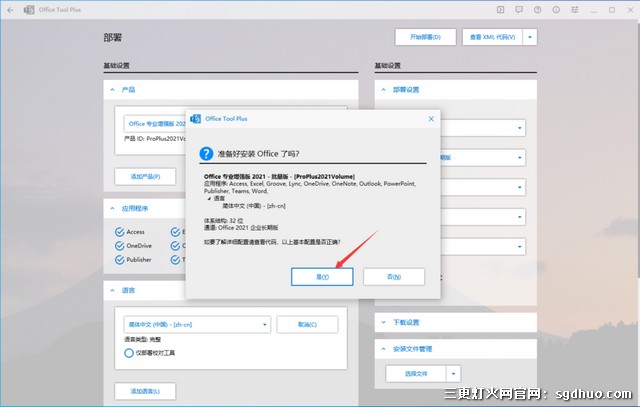Toggle the Access application checkbox
The width and height of the screenshot is (640, 407).
click(x=120, y=232)
